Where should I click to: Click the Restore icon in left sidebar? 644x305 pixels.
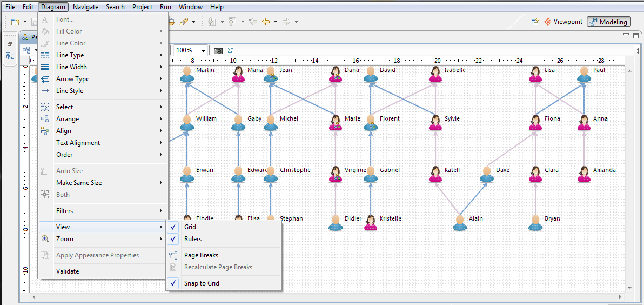(10, 44)
